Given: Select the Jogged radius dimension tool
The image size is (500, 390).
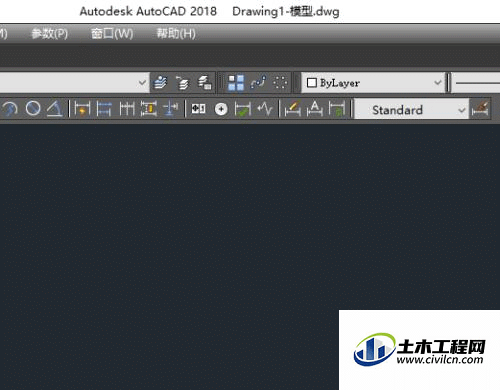Looking at the screenshot, I should pos(10,109).
